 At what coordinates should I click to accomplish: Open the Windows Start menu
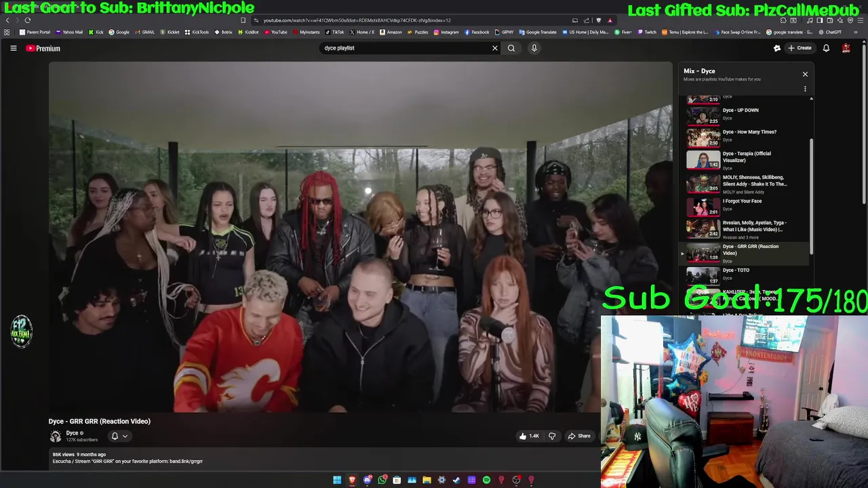pyautogui.click(x=337, y=480)
